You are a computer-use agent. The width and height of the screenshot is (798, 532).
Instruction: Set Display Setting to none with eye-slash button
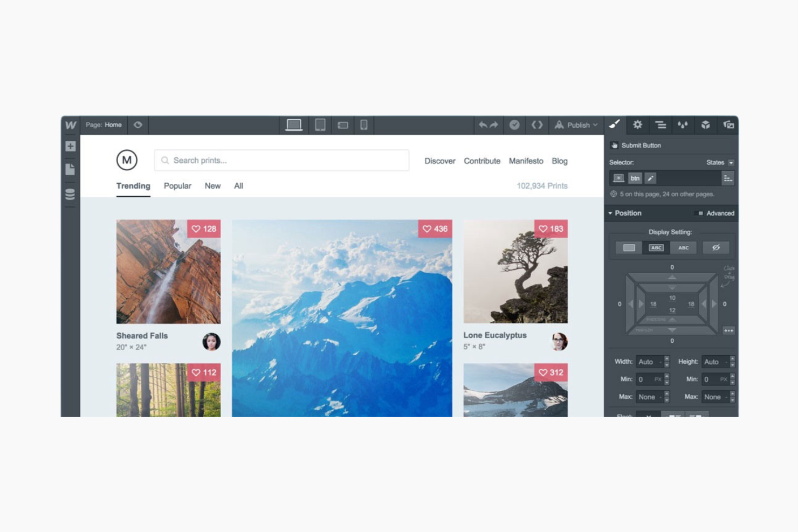click(716, 247)
